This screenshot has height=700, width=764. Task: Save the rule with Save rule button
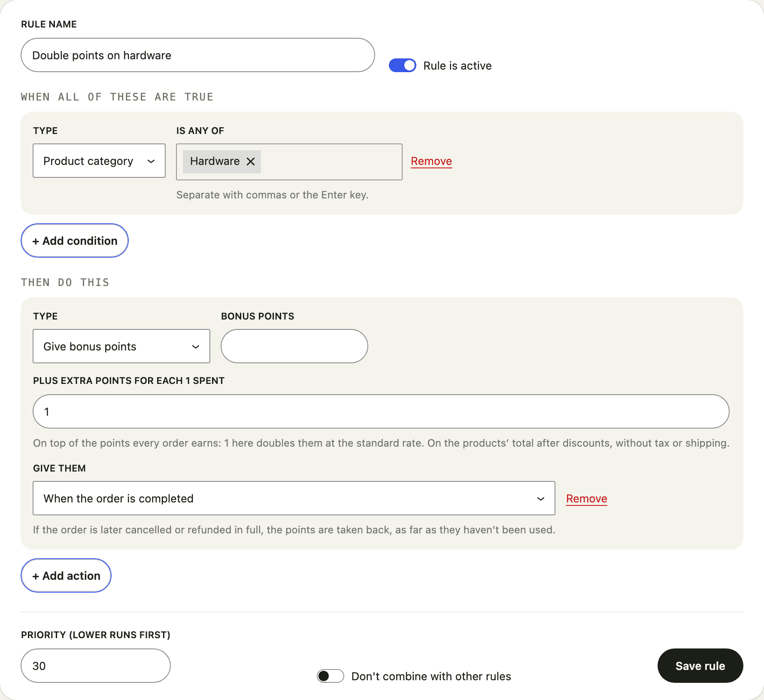pyautogui.click(x=700, y=666)
